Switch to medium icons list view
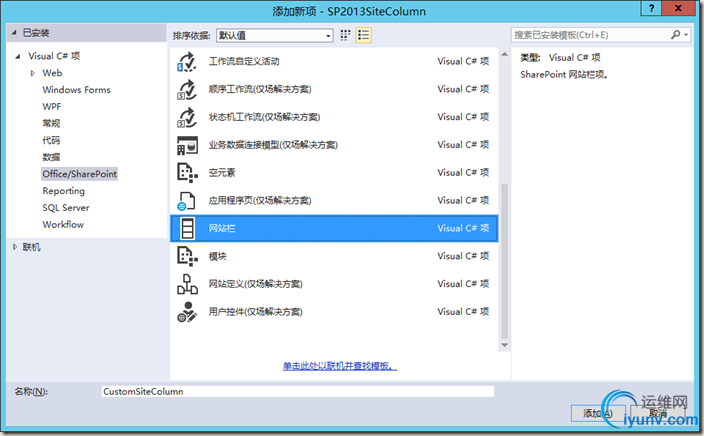704x436 pixels. 363,35
